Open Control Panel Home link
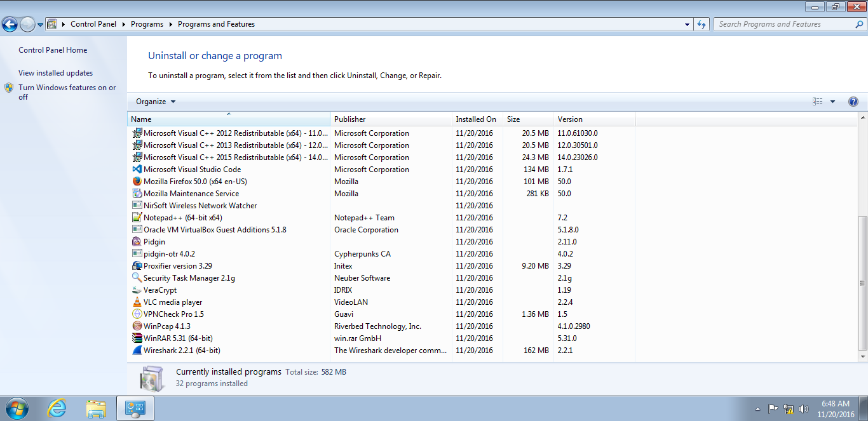The height and width of the screenshot is (421, 868). coord(53,50)
